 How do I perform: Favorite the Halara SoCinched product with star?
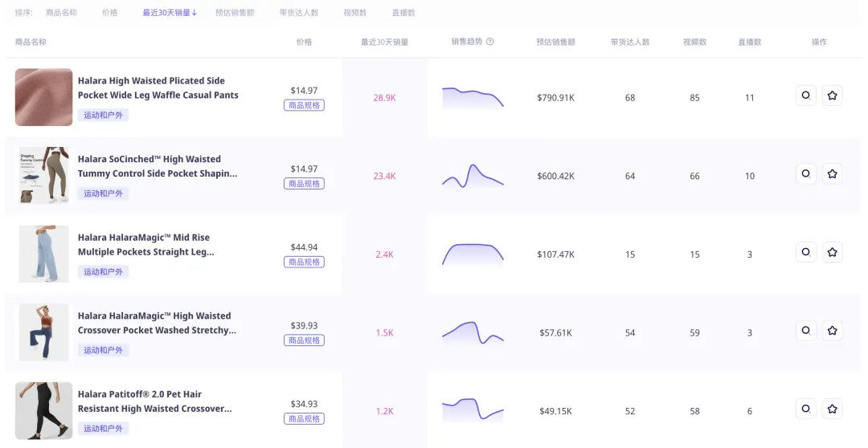tap(832, 174)
